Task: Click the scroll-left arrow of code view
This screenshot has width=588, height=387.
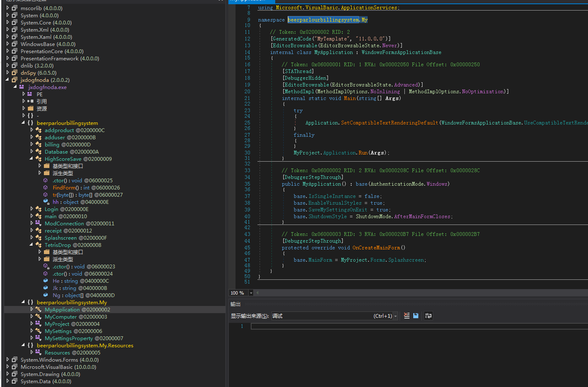Action: (x=257, y=293)
